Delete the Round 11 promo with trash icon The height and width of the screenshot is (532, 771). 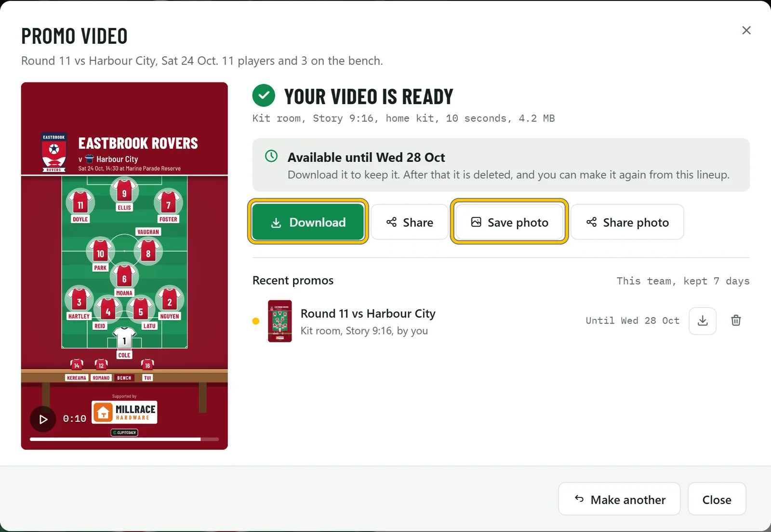pos(736,321)
